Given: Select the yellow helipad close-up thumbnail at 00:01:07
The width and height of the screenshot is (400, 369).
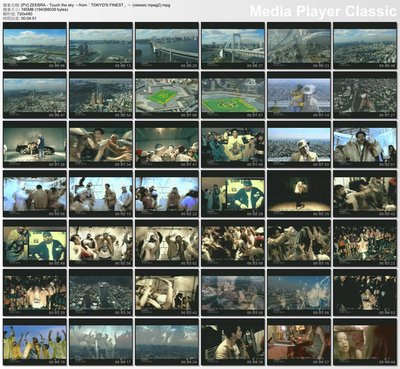Looking at the screenshot, I should pyautogui.click(x=233, y=95).
